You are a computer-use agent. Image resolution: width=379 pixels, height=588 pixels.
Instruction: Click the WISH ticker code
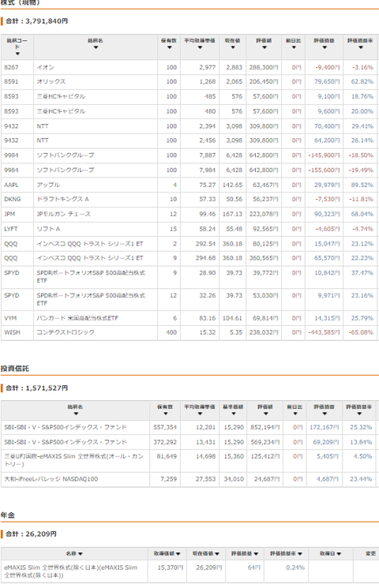pos(12,332)
